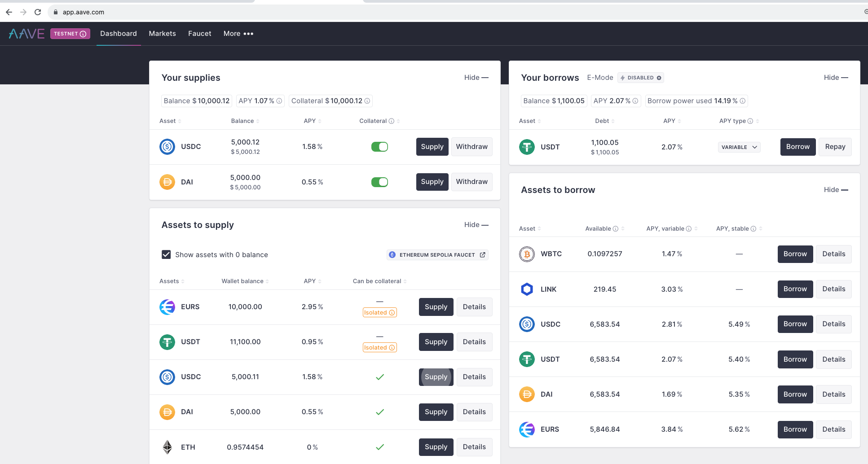Sort Your borrows by Debt column
This screenshot has width=868, height=464.
[605, 121]
